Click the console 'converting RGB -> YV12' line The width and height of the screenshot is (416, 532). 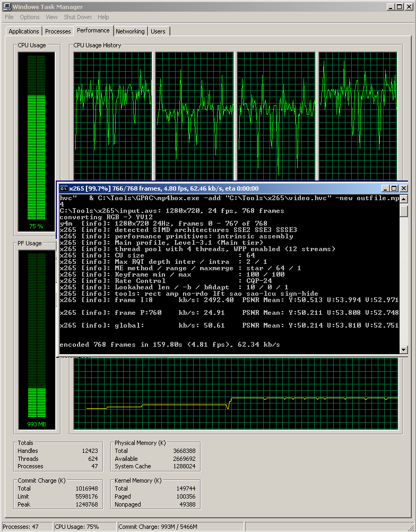click(106, 217)
